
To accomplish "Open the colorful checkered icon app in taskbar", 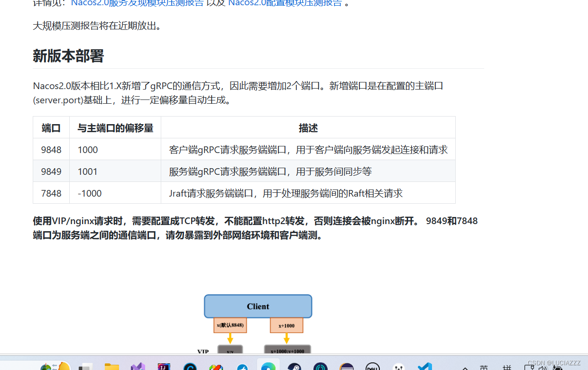I will coord(216,367).
